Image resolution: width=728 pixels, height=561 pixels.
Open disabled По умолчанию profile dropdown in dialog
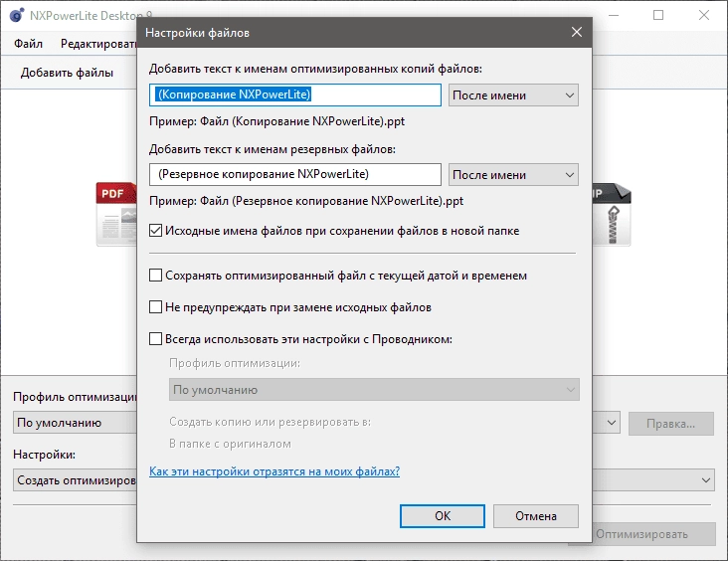[x=374, y=390]
